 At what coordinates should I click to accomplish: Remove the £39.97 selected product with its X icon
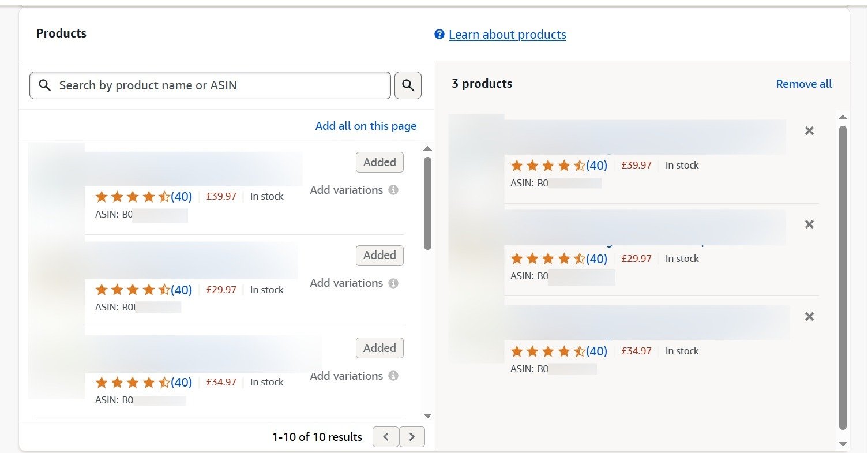pyautogui.click(x=809, y=130)
